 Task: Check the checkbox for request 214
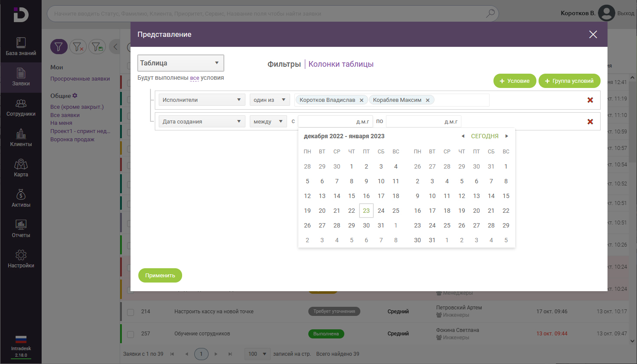tap(131, 311)
